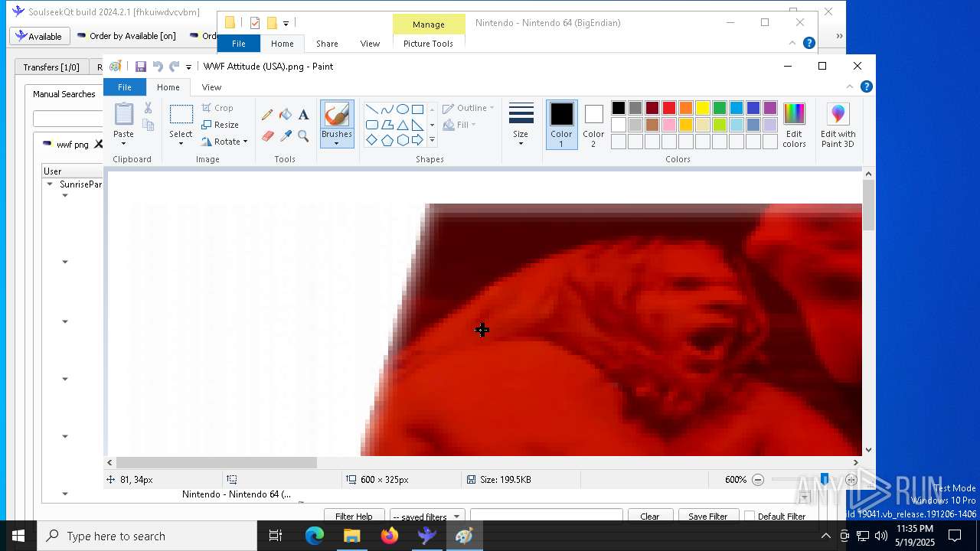This screenshot has height=551, width=980.
Task: Switch to Paint Home tab
Action: [168, 87]
